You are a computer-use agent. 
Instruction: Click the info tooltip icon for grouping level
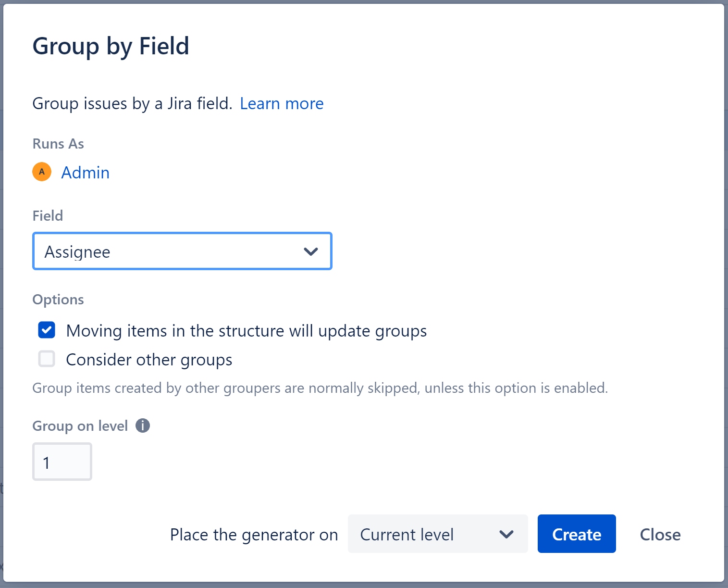pyautogui.click(x=143, y=425)
